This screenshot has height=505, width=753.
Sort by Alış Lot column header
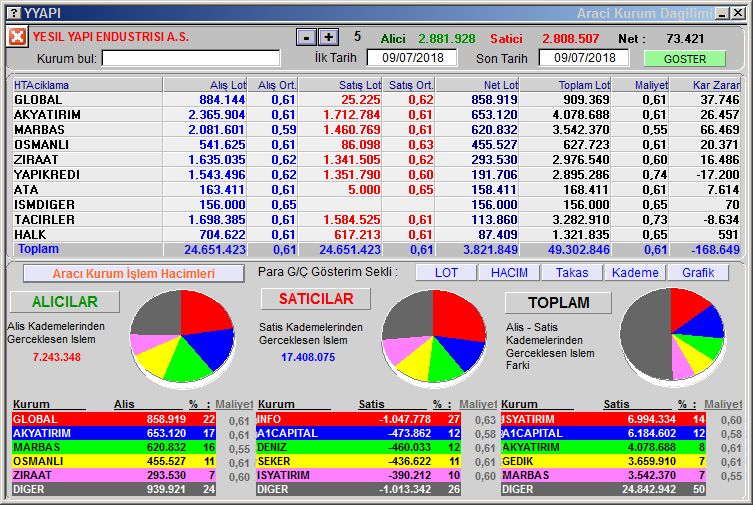(205, 85)
